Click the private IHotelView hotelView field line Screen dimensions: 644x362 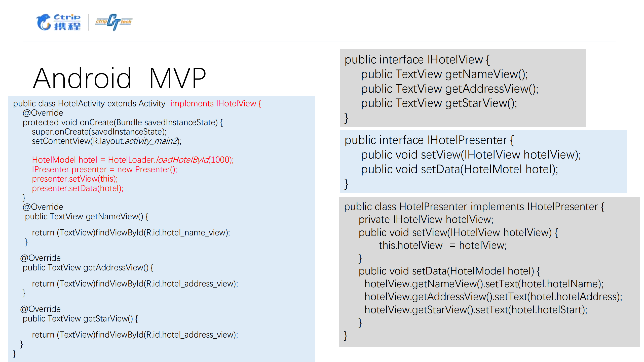coord(426,220)
